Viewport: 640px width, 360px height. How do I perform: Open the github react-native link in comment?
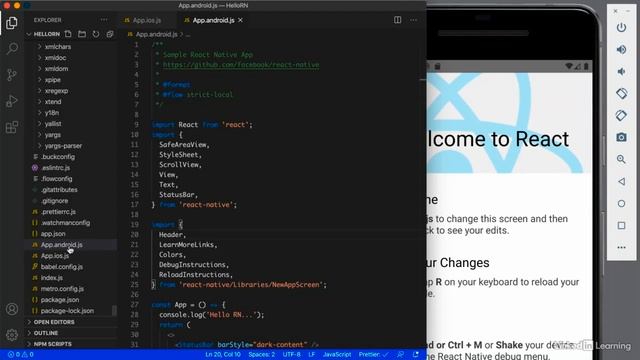(x=241, y=64)
